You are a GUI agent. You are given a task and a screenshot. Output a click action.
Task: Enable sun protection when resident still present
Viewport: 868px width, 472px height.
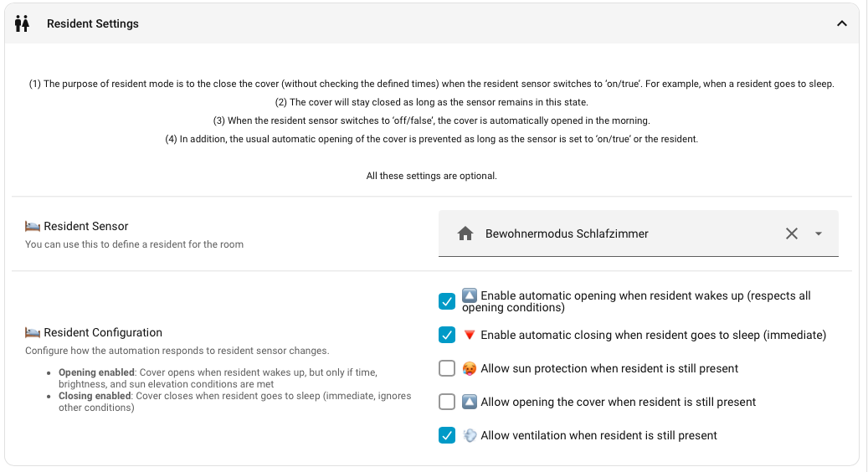pos(447,368)
